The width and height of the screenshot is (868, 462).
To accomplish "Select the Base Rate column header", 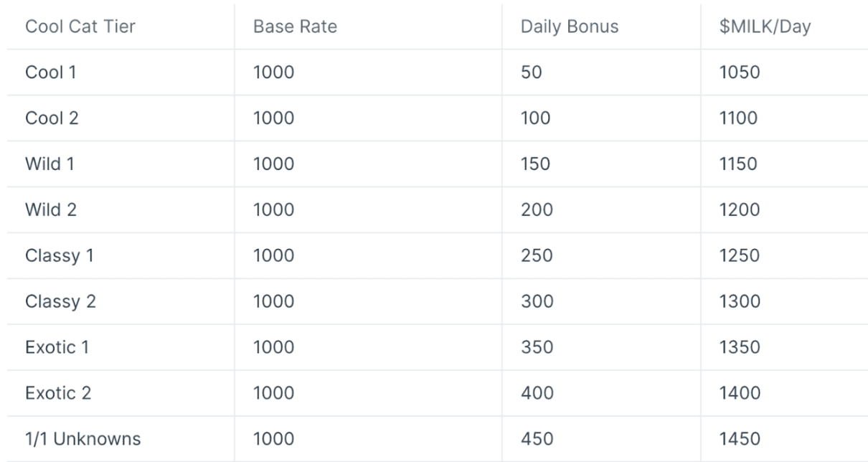I will point(295,27).
